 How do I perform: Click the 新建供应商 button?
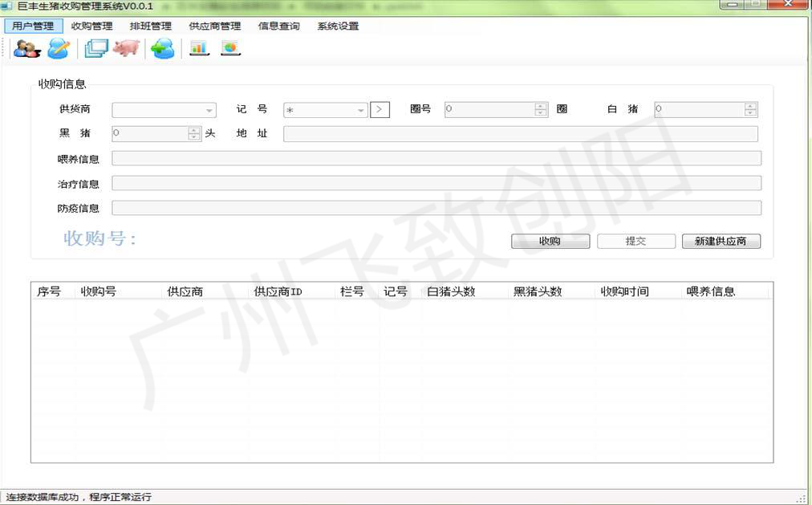721,242
